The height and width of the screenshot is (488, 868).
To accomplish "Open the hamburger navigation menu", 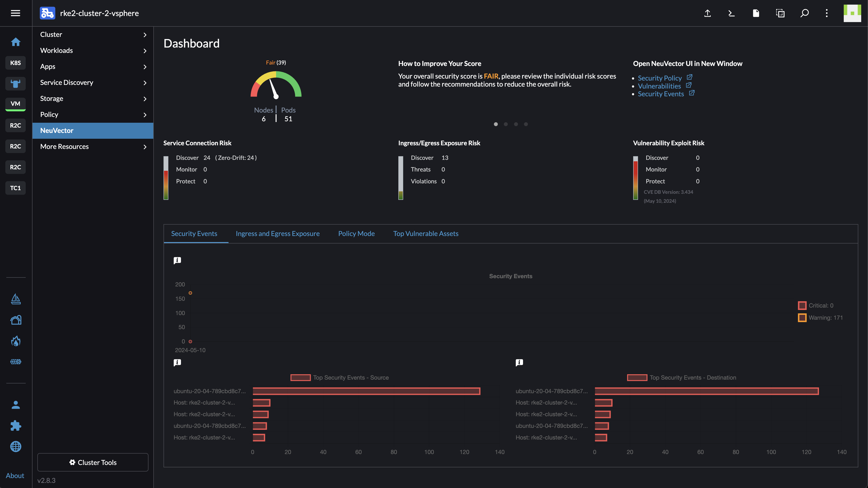I will [x=16, y=13].
